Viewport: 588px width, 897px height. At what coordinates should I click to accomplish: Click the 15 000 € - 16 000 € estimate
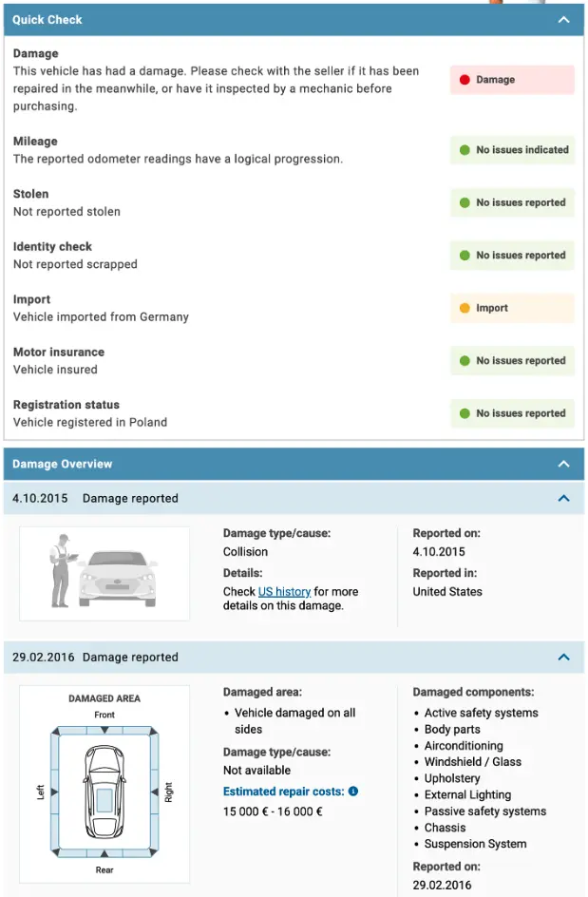click(x=274, y=811)
